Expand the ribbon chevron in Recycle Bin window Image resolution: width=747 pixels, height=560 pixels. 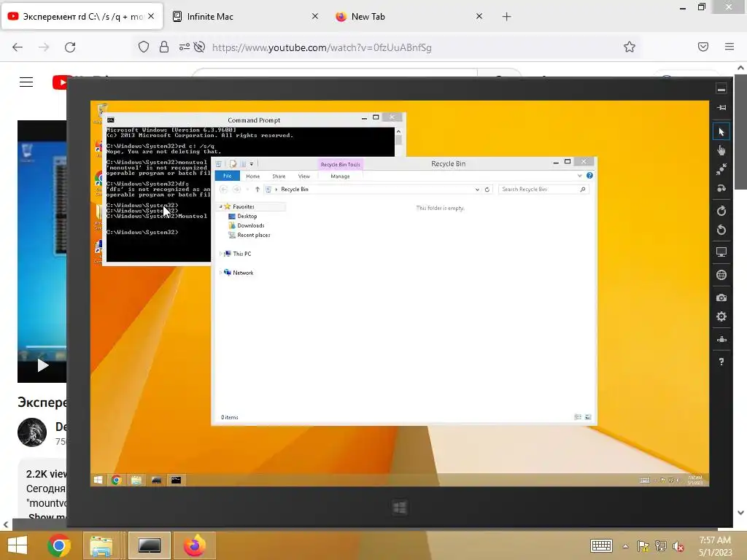[x=580, y=176]
